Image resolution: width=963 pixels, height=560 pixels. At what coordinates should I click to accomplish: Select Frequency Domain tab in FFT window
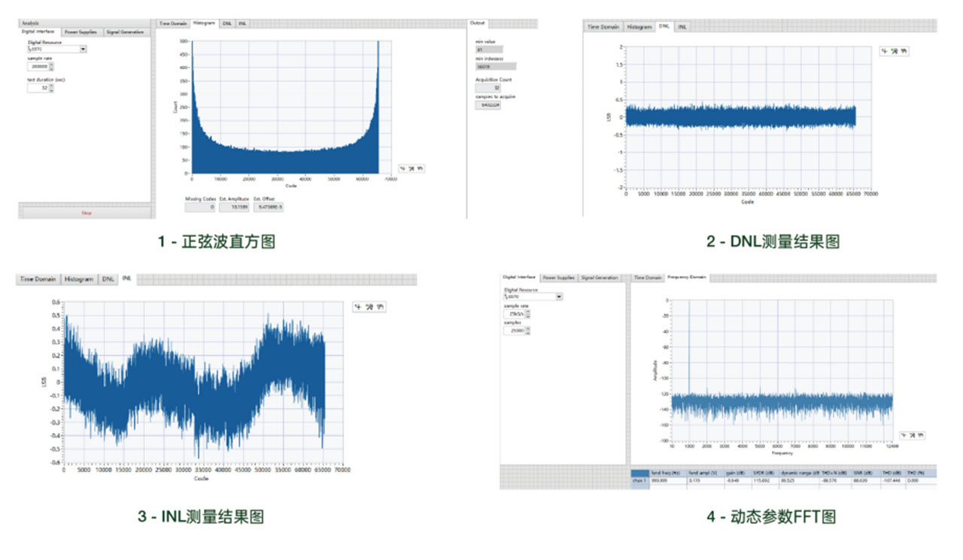pyautogui.click(x=687, y=277)
